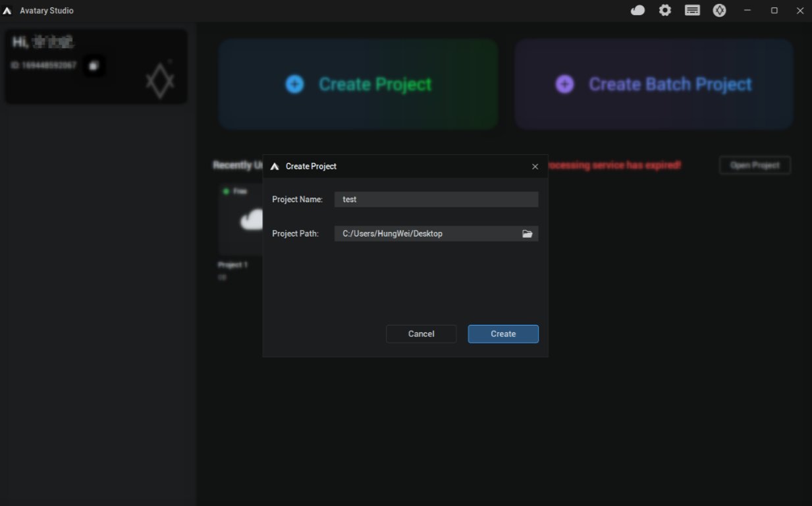This screenshot has height=506, width=812.
Task: Click the Avatary Studio logo in title bar
Action: point(7,11)
